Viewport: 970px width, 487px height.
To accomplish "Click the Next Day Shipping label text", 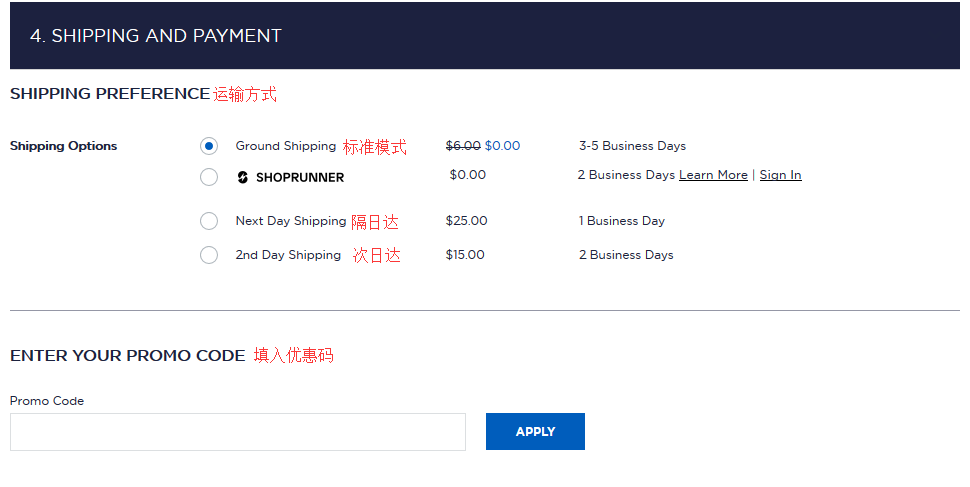I will click(x=290, y=221).
